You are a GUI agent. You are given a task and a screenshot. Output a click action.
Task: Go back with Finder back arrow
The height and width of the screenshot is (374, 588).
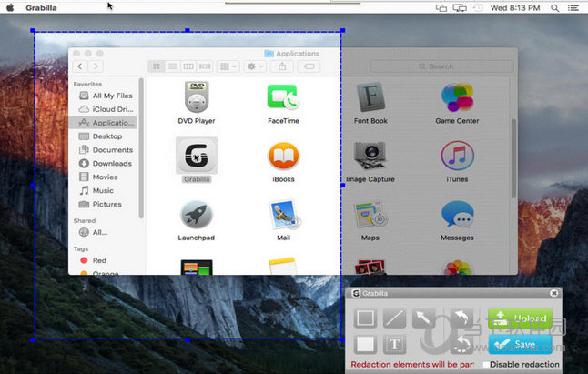tap(80, 66)
